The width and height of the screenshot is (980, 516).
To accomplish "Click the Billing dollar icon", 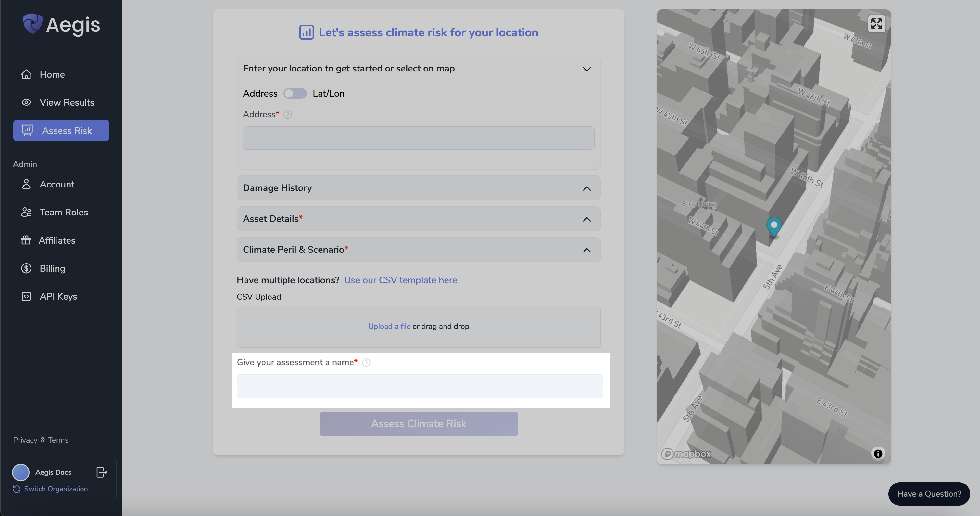I will 26,268.
